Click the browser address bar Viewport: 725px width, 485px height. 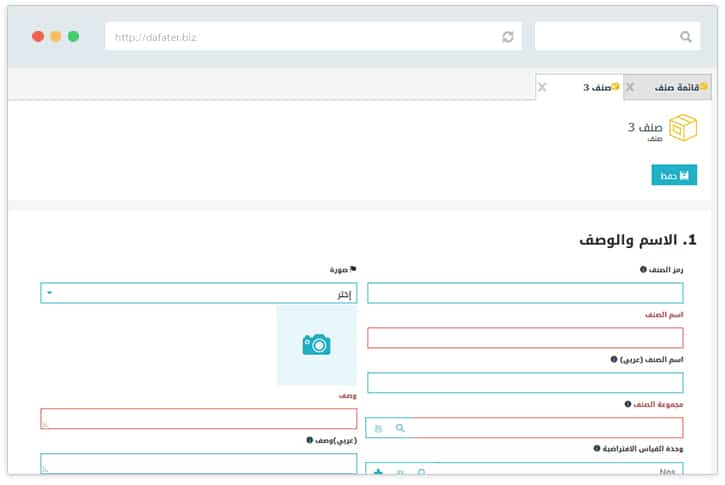click(300, 37)
